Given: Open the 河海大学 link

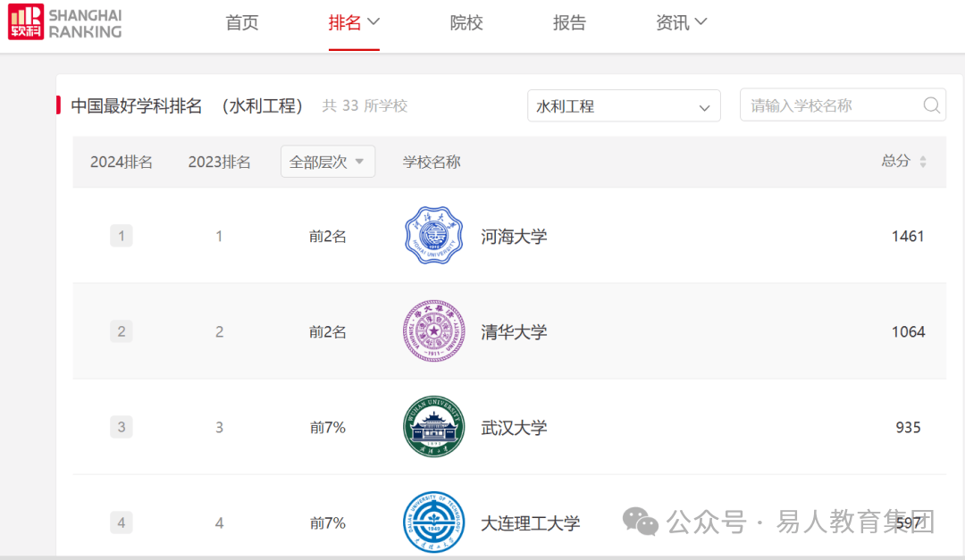Looking at the screenshot, I should click(514, 237).
